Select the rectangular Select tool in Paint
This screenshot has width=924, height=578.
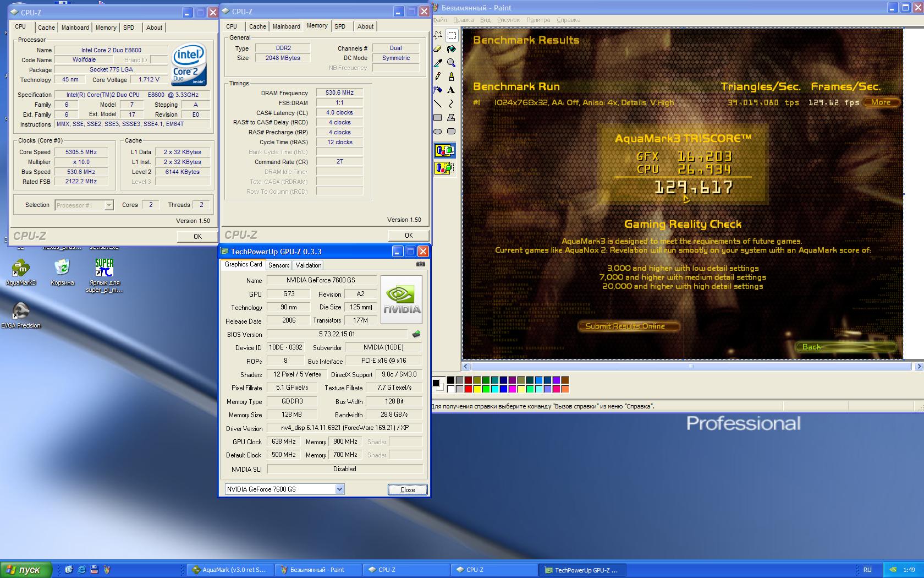pos(452,36)
